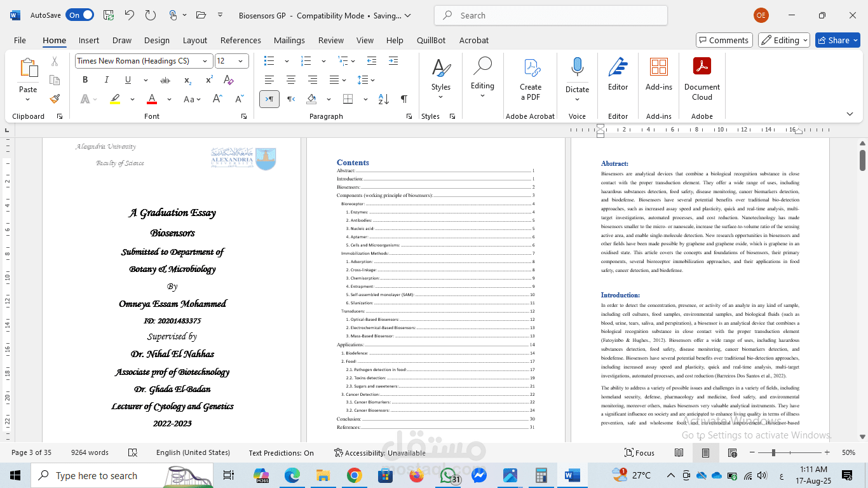Screen dimensions: 868x488
Task: Switch to Web Layout view
Action: click(733, 453)
